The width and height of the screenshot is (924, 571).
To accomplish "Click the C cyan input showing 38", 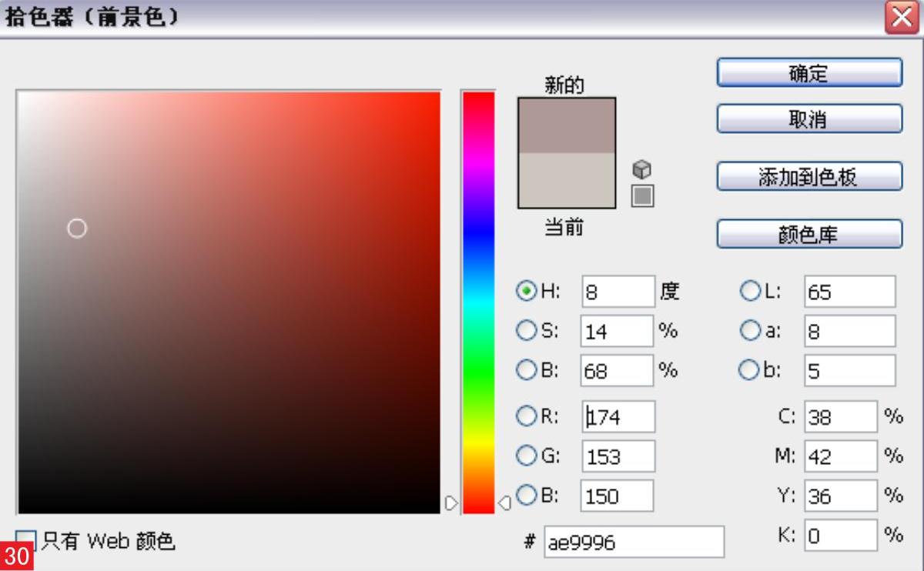I will point(841,416).
